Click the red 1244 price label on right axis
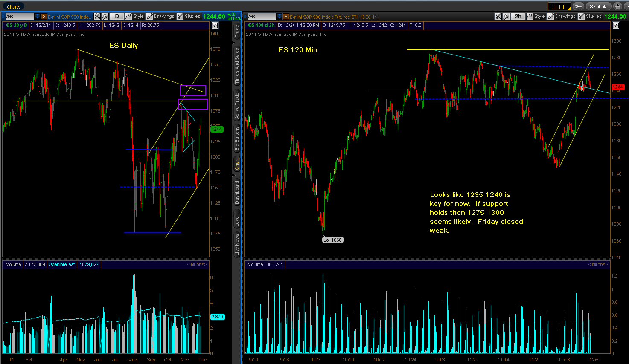 tap(618, 87)
